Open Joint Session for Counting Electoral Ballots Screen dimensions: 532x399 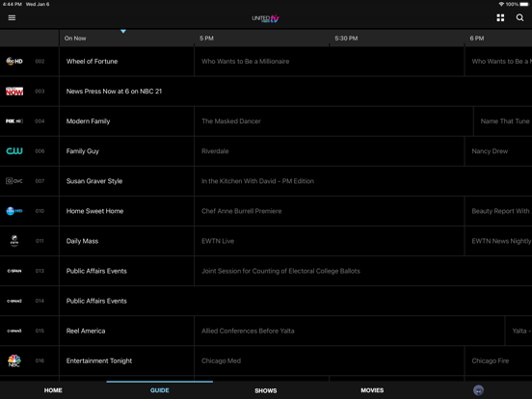click(363, 271)
